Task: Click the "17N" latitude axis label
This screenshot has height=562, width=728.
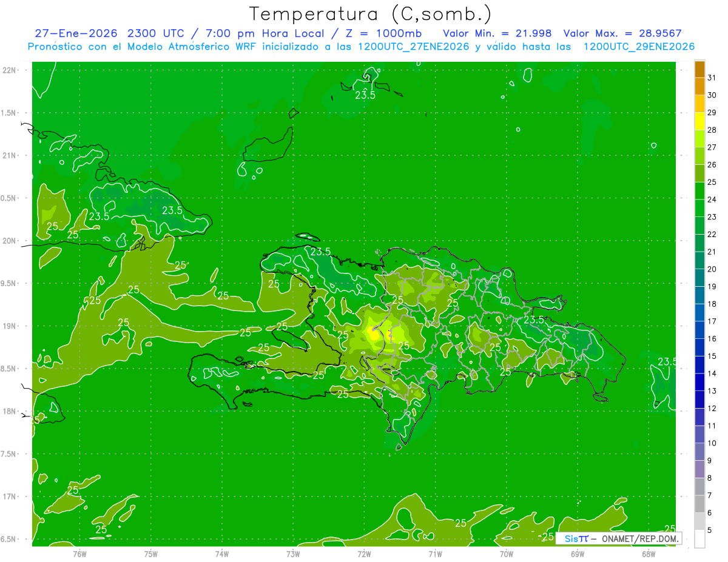Action: pos(9,497)
